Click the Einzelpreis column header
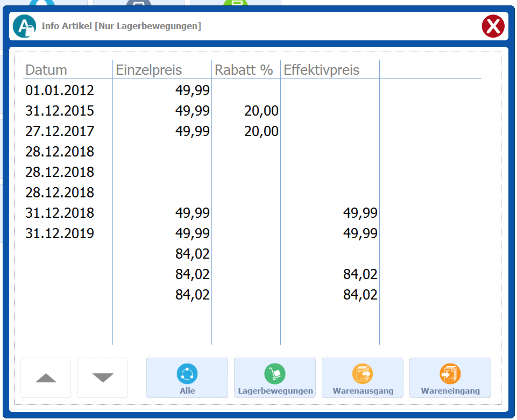Viewport: 517px width, 420px height. coord(149,70)
